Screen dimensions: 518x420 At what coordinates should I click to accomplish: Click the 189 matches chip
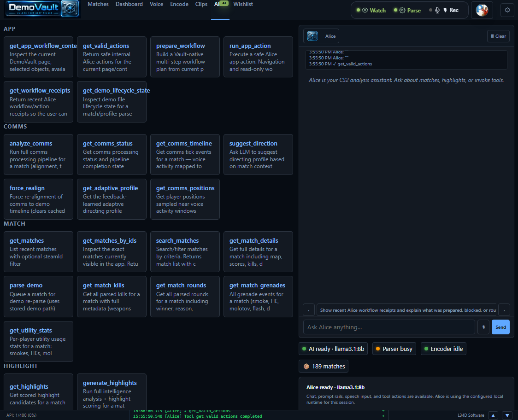[324, 366]
